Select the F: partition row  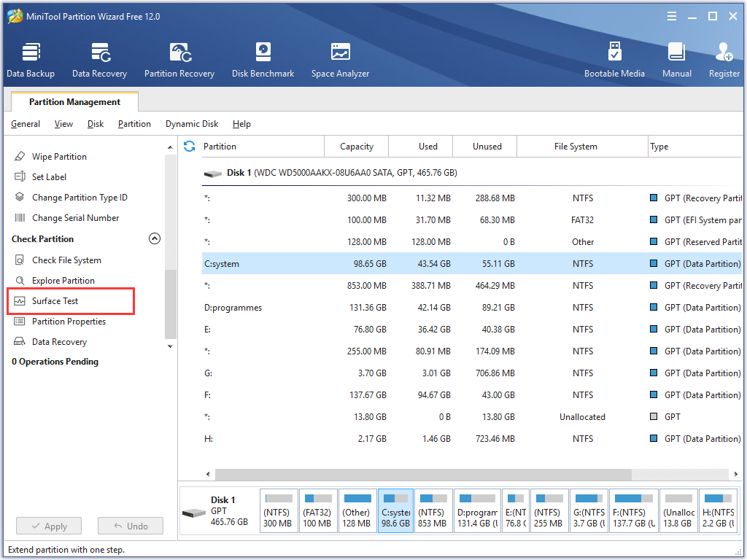coord(472,394)
